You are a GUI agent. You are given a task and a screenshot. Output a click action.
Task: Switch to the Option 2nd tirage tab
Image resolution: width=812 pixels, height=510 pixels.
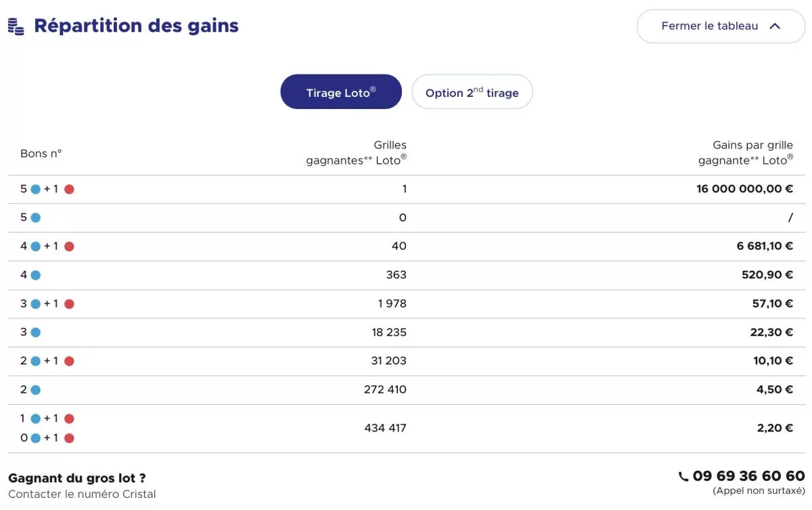472,92
